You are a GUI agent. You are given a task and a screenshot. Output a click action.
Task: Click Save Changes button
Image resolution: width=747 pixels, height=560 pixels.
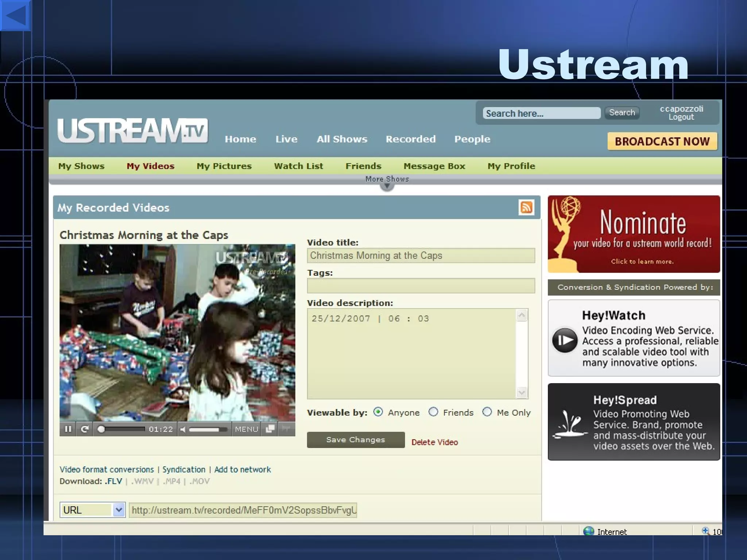[x=356, y=440]
